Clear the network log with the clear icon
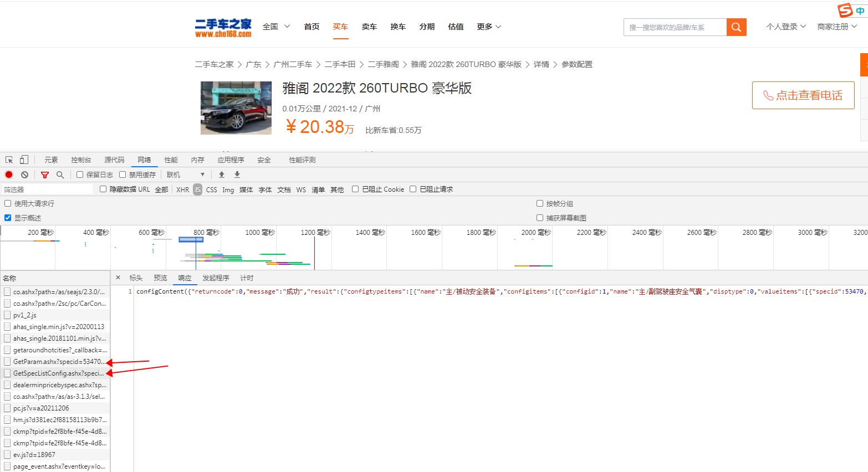The image size is (868, 472). point(24,174)
